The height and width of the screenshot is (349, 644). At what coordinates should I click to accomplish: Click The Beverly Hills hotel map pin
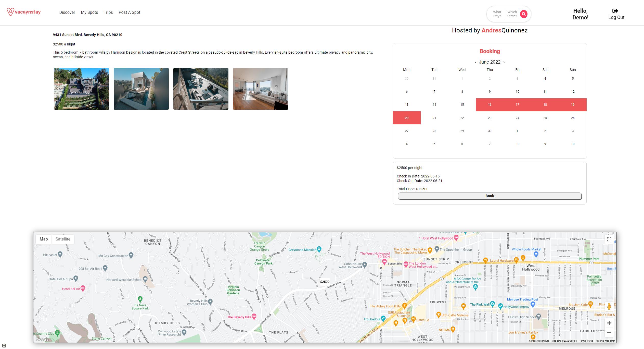pos(254,317)
